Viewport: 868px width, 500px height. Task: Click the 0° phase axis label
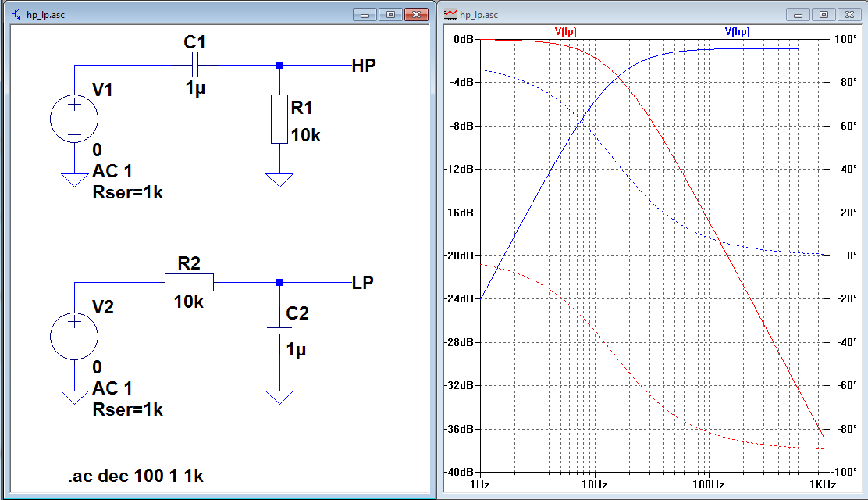click(852, 255)
